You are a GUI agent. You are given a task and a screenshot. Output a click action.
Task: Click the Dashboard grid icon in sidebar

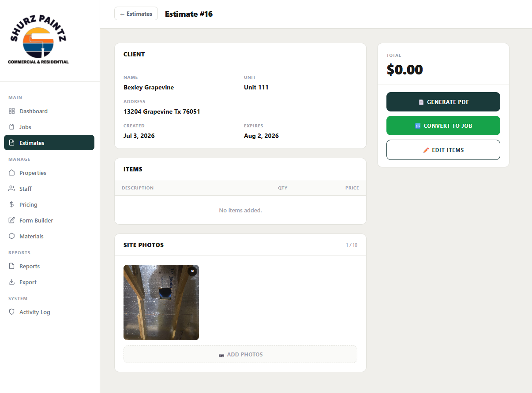[12, 111]
